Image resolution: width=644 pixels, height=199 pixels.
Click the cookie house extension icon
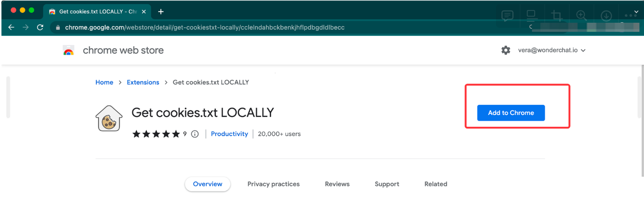(x=109, y=118)
